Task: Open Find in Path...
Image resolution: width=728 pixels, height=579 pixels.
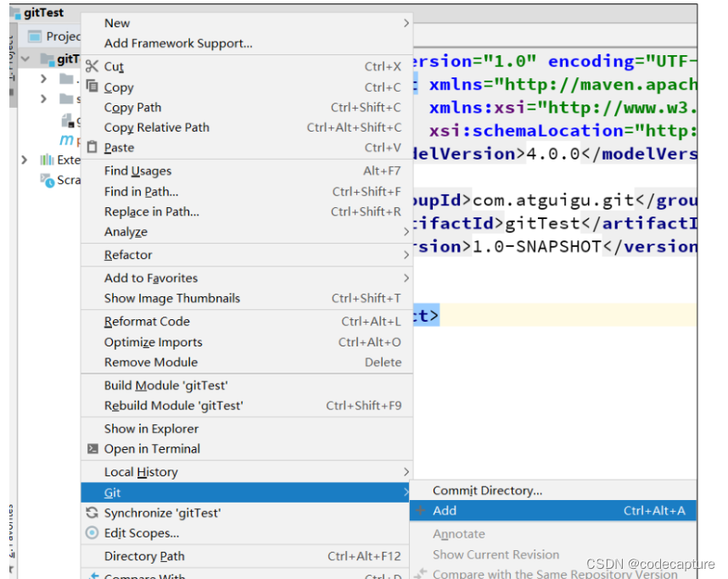Action: (x=247, y=192)
